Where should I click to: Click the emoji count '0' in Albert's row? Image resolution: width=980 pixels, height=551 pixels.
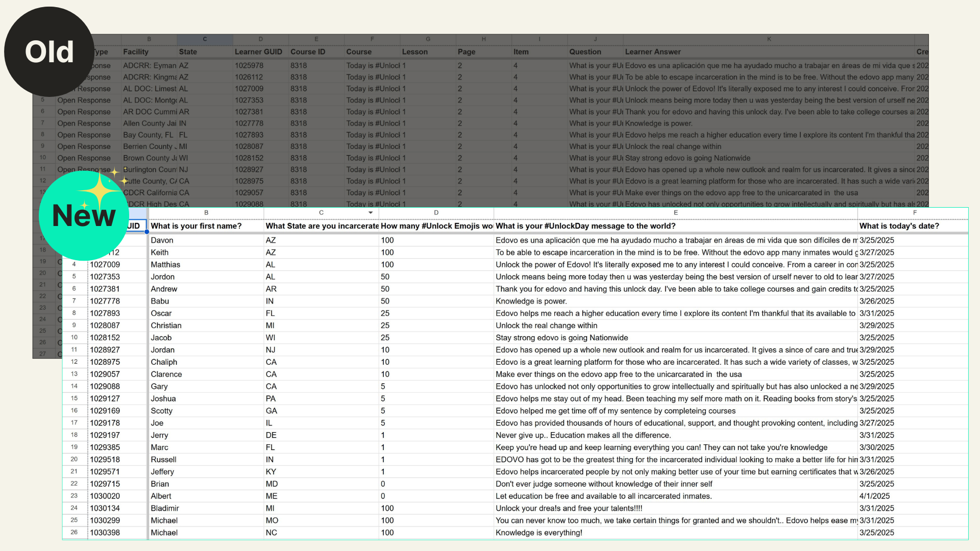coord(436,496)
